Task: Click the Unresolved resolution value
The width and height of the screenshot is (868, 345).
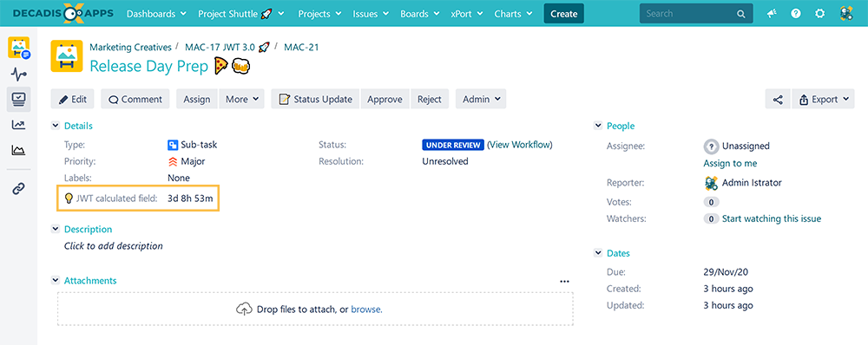Action: click(445, 161)
